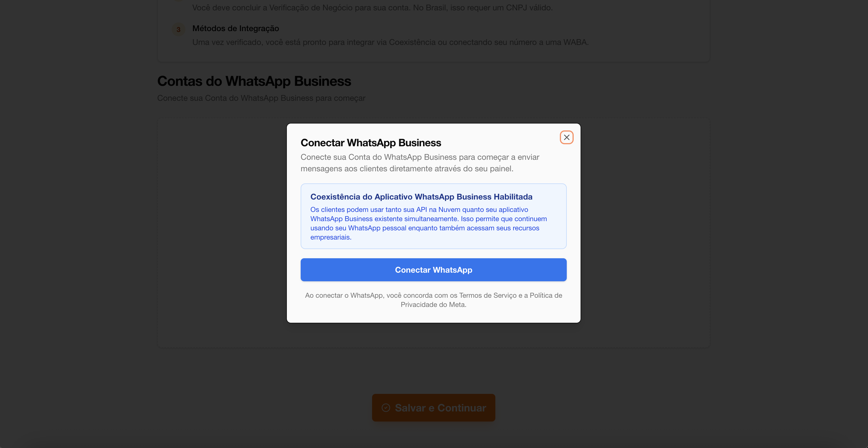
Task: Select the Métodos de Integração section title
Action: pos(236,28)
